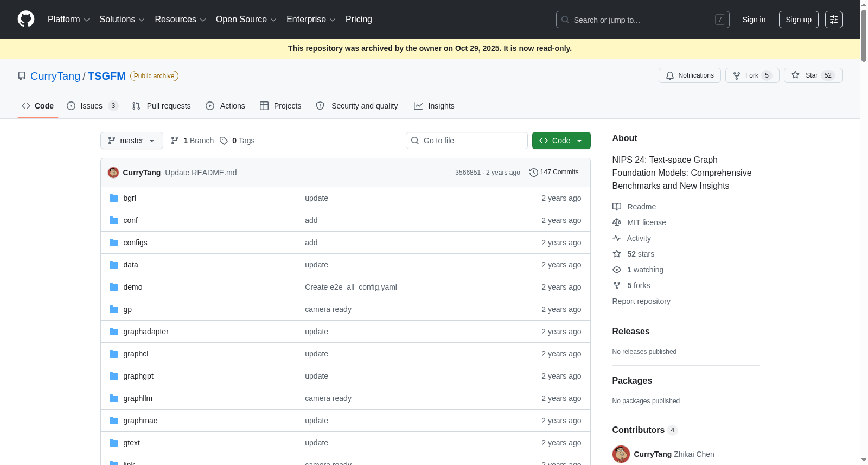This screenshot has width=868, height=465.
Task: Open the Packages section heading
Action: click(x=632, y=381)
